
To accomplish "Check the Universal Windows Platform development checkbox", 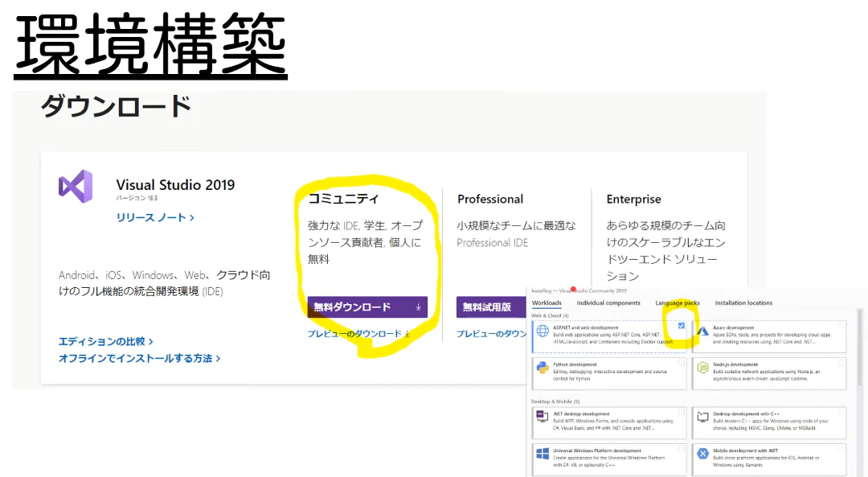I will tap(682, 449).
